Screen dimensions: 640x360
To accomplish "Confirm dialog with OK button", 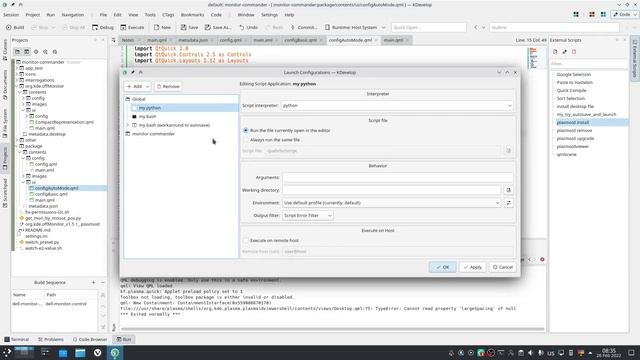I will pyautogui.click(x=442, y=267).
